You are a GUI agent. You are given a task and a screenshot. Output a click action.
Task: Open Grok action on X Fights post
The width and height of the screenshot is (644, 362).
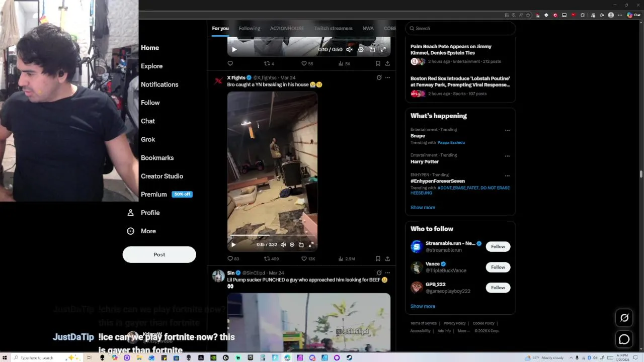[x=379, y=77]
